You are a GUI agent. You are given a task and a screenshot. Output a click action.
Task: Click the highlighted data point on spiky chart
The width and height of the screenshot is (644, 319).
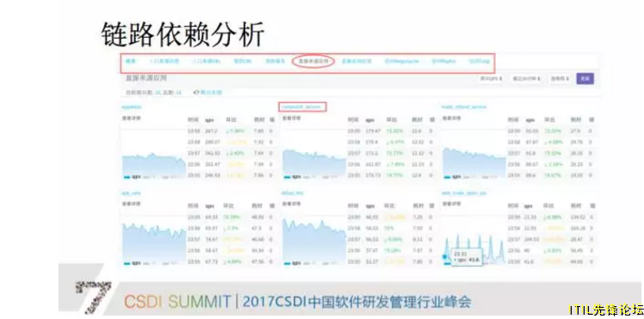coord(445,257)
